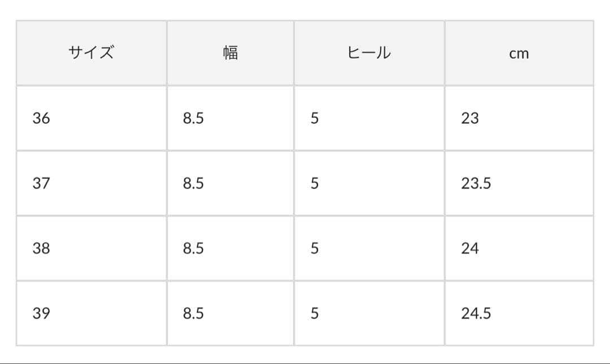Click the 24 cm value cell
610x364 pixels.
pyautogui.click(x=470, y=248)
